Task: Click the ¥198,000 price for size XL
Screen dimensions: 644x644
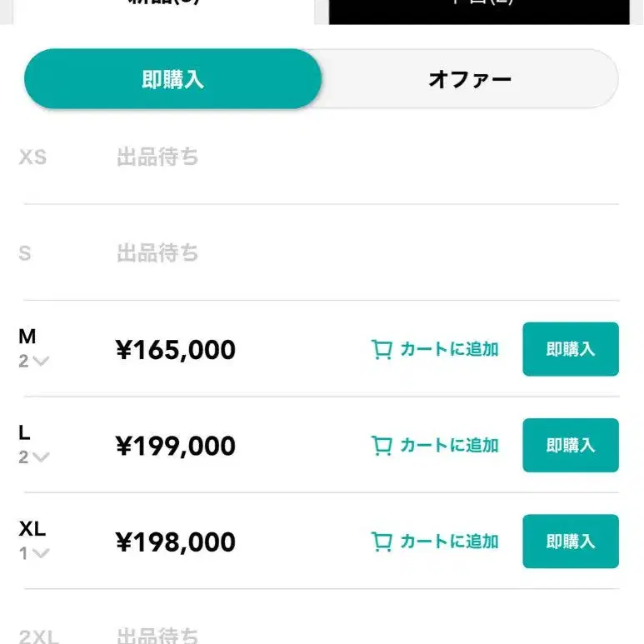Action: pos(176,542)
